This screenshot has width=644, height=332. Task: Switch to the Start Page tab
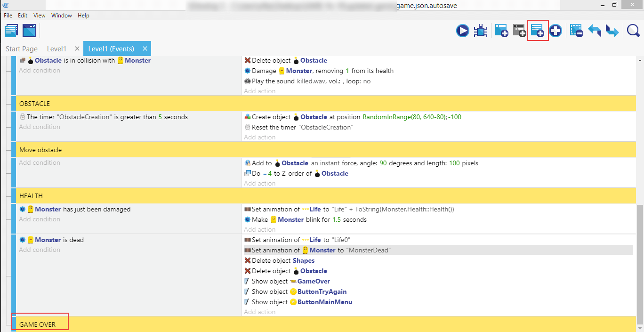point(22,49)
